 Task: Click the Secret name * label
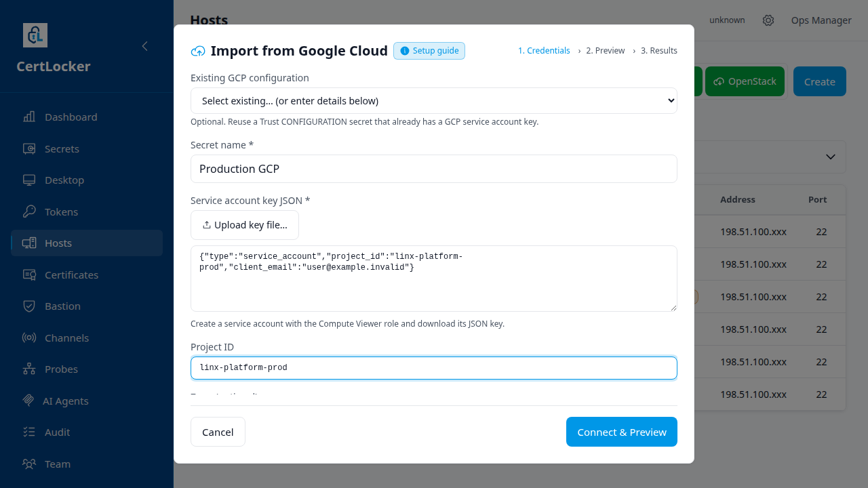click(x=222, y=145)
